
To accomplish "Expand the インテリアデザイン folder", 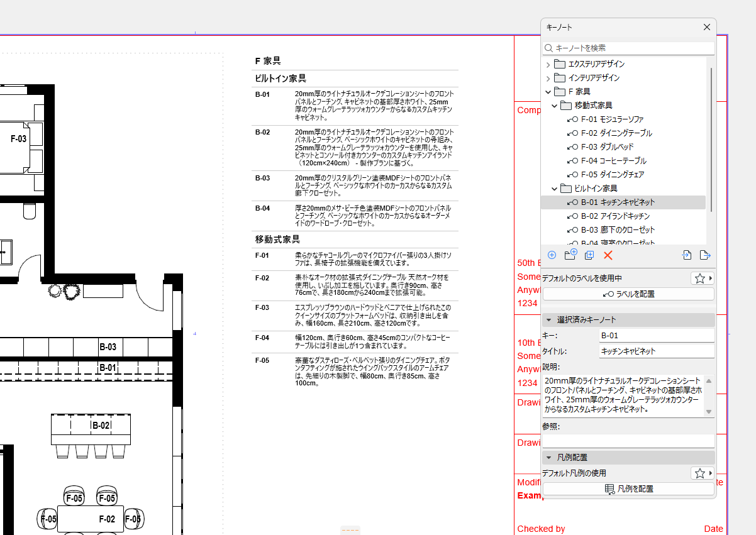I will tap(548, 78).
